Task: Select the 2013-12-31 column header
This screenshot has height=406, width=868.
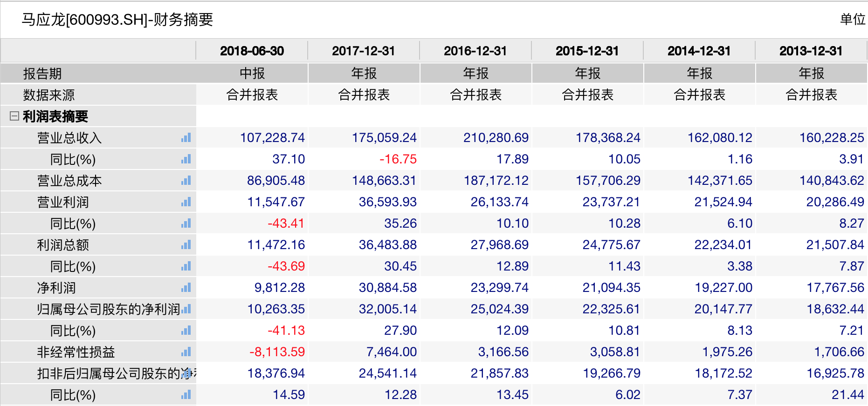Action: [x=811, y=51]
